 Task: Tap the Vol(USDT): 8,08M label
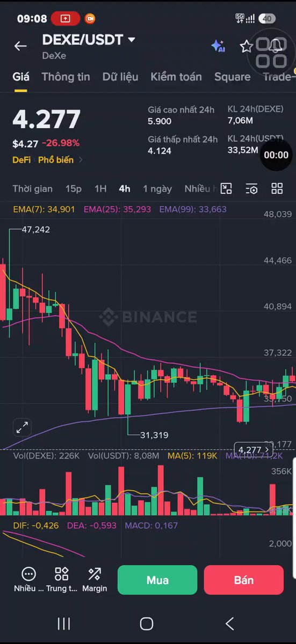[124, 456]
